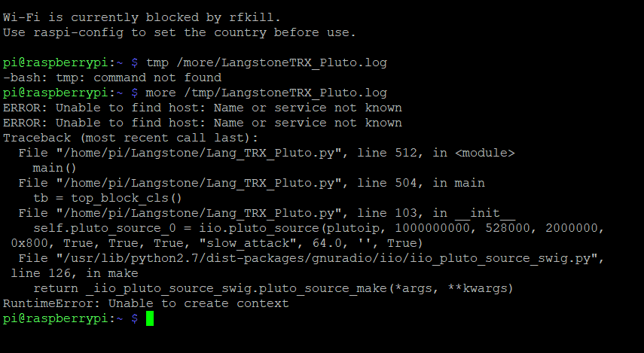
Task: Click the file path ending 'line 512'
Action: click(x=267, y=153)
